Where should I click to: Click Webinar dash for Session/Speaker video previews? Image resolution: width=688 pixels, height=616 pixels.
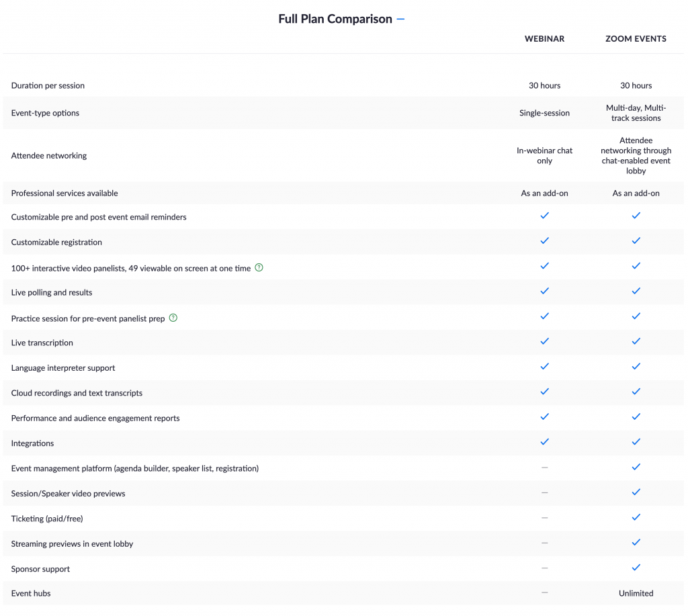pyautogui.click(x=544, y=492)
